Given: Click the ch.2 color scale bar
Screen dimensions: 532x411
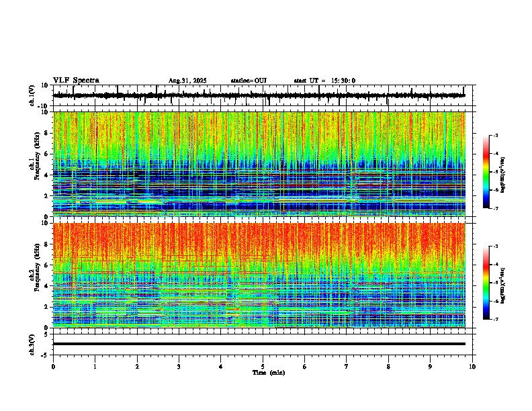Looking at the screenshot, I should pyautogui.click(x=486, y=283).
